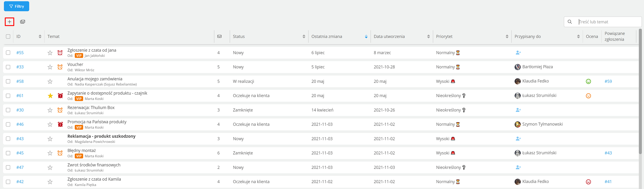The image size is (644, 189).
Task: Check the box for ticket #43
Action: coord(8,139)
